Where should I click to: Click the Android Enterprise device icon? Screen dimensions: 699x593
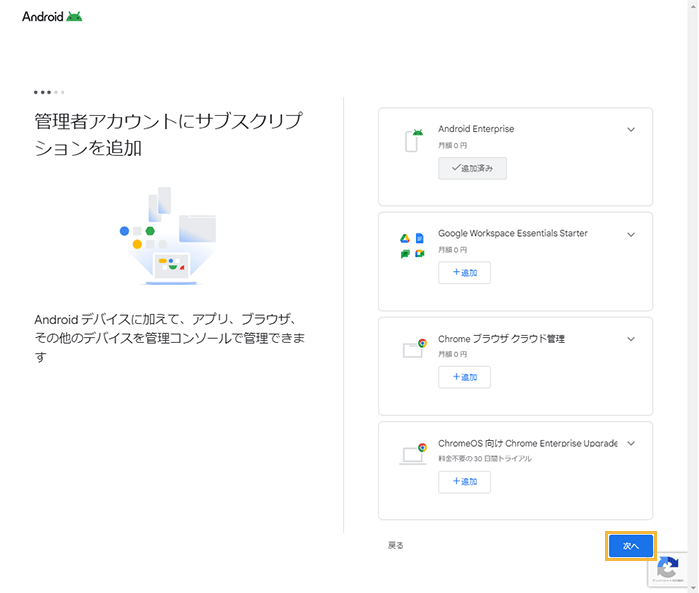(414, 140)
